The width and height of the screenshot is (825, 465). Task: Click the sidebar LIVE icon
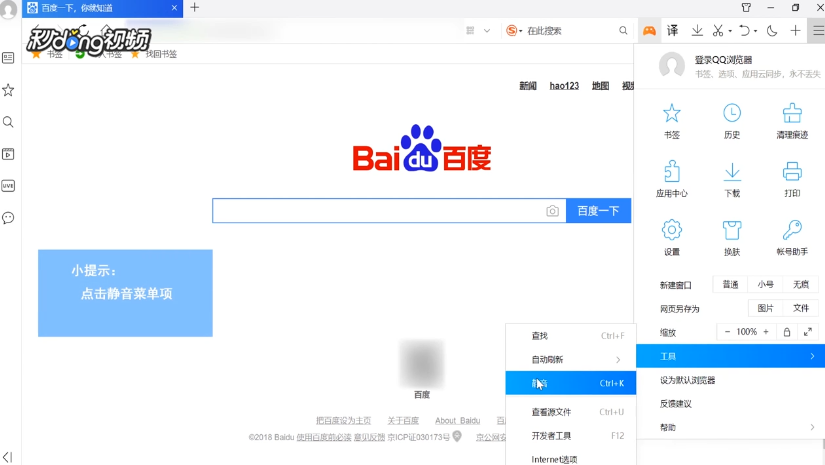[x=8, y=186]
